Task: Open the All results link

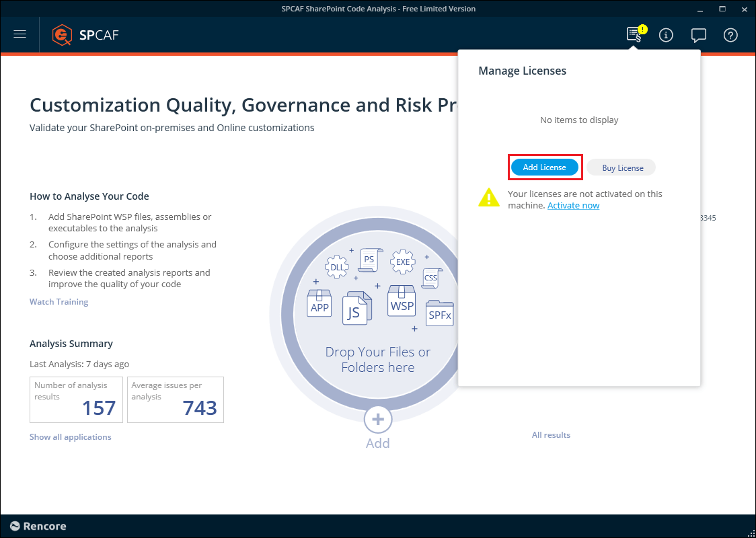Action: [551, 435]
